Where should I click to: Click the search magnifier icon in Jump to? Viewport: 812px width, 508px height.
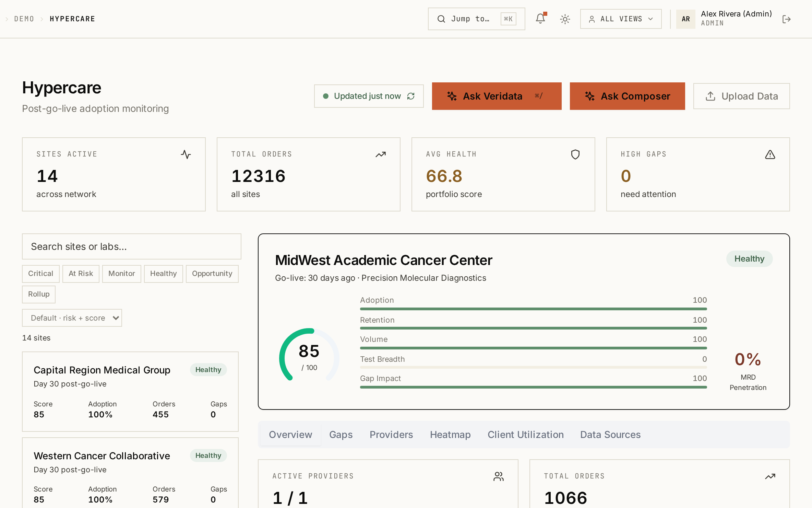click(441, 19)
